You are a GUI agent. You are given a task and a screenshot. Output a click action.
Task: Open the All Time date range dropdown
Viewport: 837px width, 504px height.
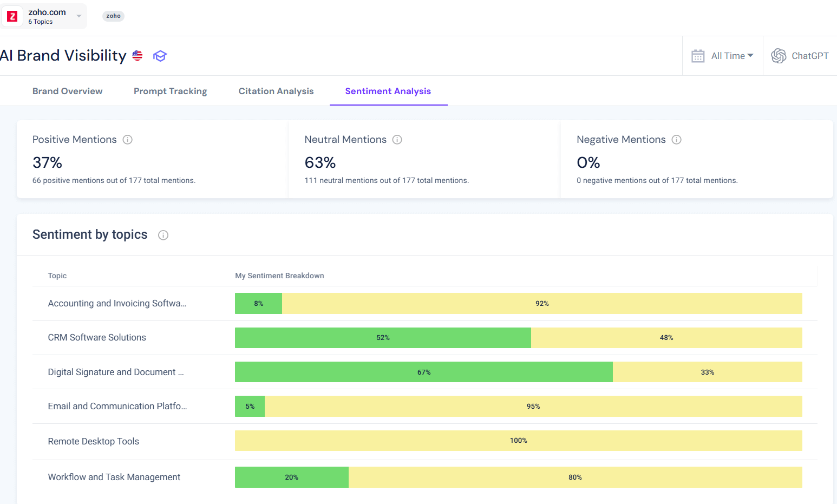point(731,55)
